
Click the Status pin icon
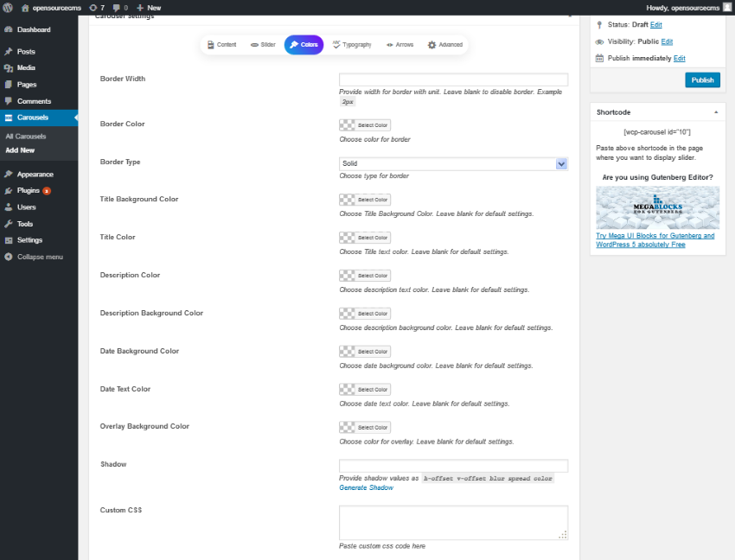tap(599, 25)
